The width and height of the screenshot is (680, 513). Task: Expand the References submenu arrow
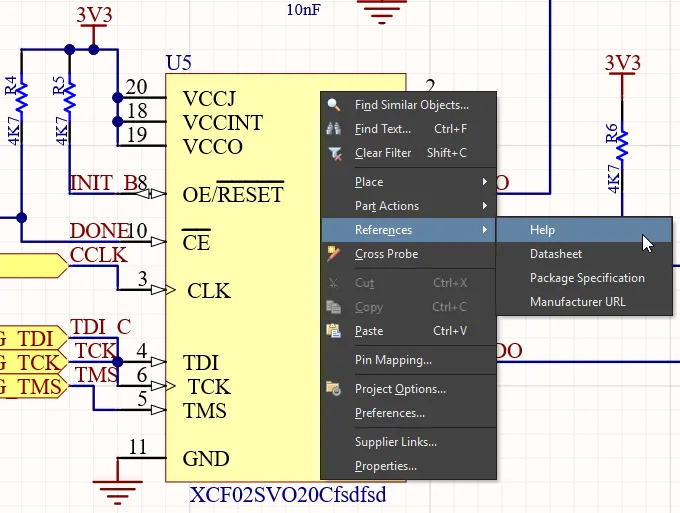tap(485, 230)
